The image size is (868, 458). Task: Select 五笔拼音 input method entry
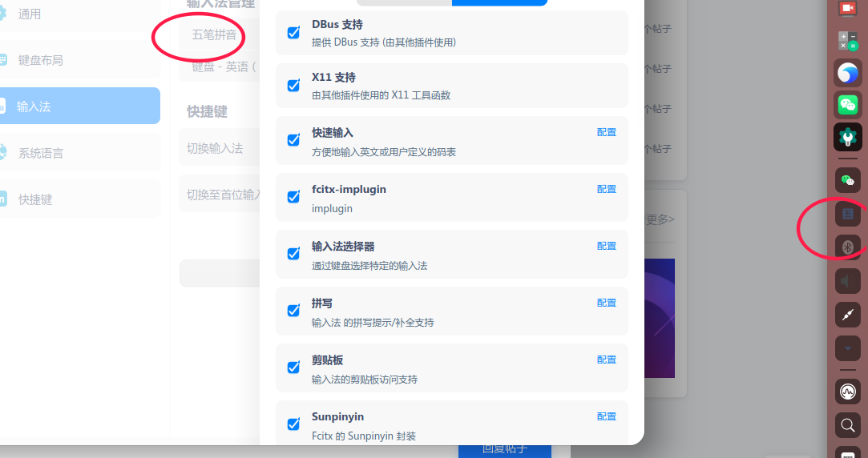[x=220, y=35]
